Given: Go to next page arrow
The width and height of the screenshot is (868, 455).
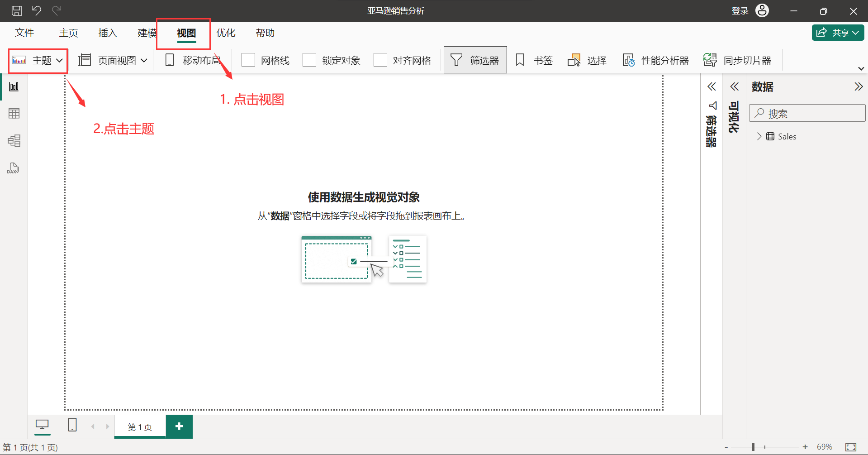Looking at the screenshot, I should click(x=107, y=426).
